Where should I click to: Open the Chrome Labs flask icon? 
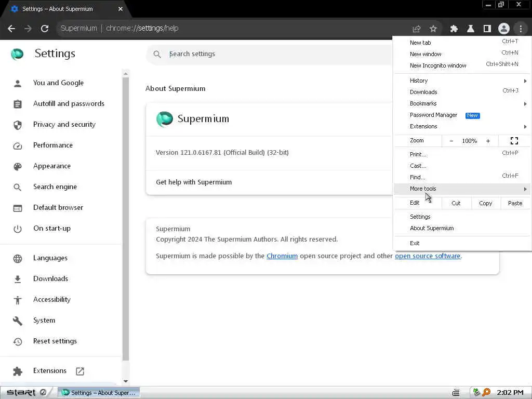point(471,29)
